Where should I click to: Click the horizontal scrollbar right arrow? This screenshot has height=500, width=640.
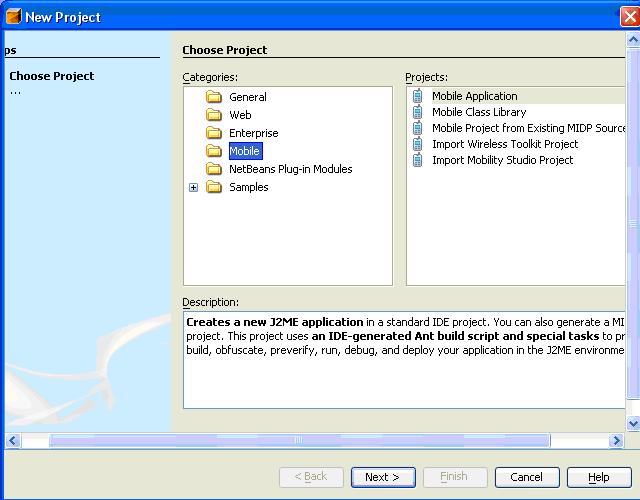pyautogui.click(x=617, y=440)
